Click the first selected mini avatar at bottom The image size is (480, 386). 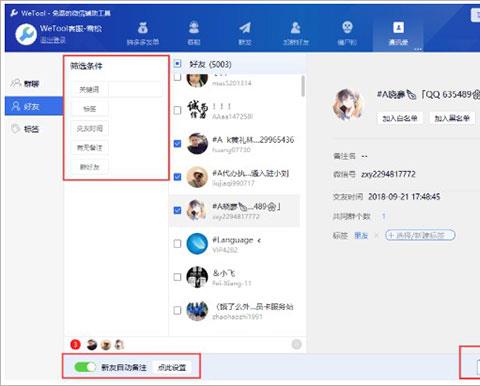pyautogui.click(x=92, y=345)
